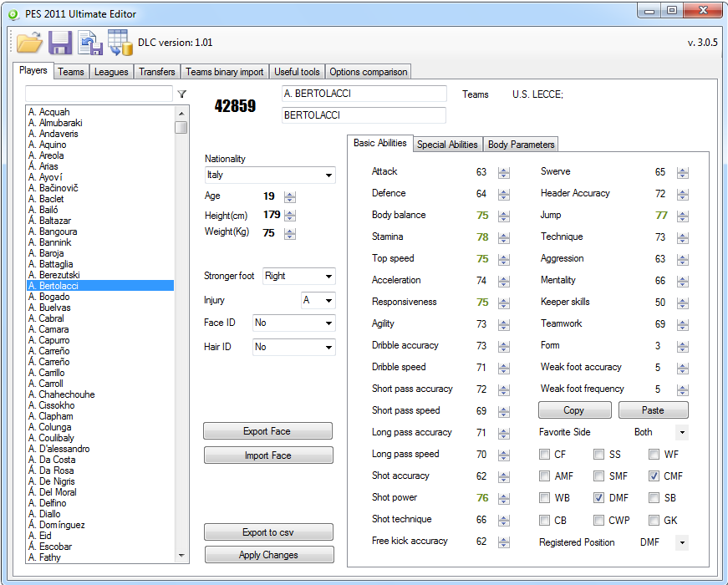Open the Options comparison tab
This screenshot has width=728, height=585.
369,72
